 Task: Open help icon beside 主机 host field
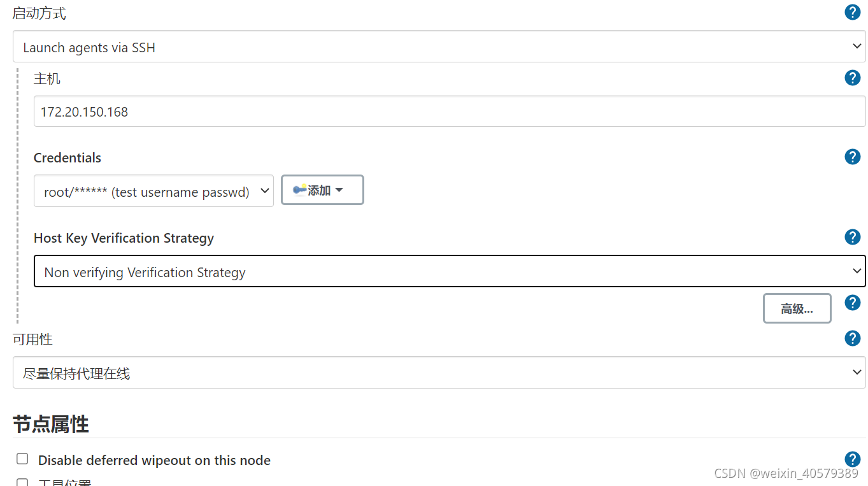pyautogui.click(x=852, y=78)
